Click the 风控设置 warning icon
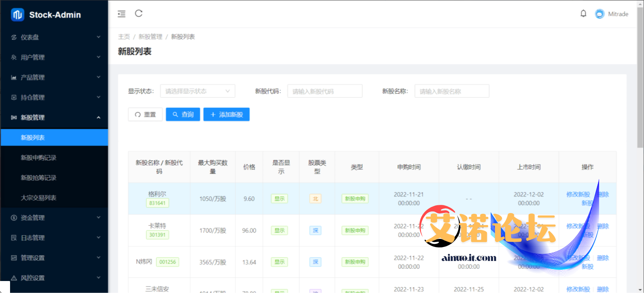Image resolution: width=644 pixels, height=293 pixels. pyautogui.click(x=14, y=278)
